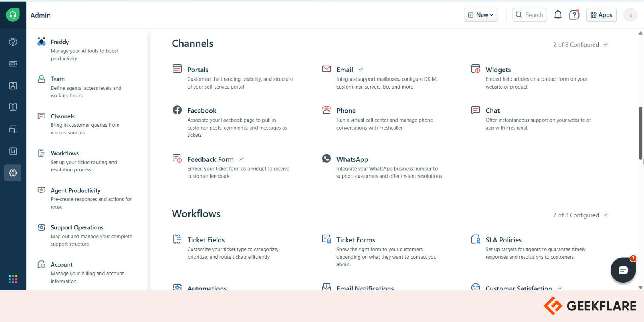Click the "2 of 8 Configured" Channels text

point(576,45)
